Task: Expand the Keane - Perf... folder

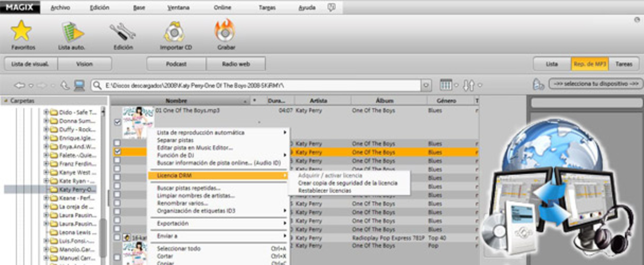Action: (46, 198)
